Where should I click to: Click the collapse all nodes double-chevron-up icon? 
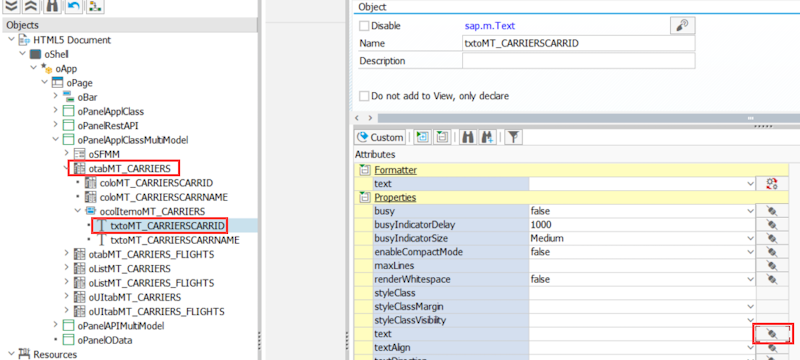point(30,6)
